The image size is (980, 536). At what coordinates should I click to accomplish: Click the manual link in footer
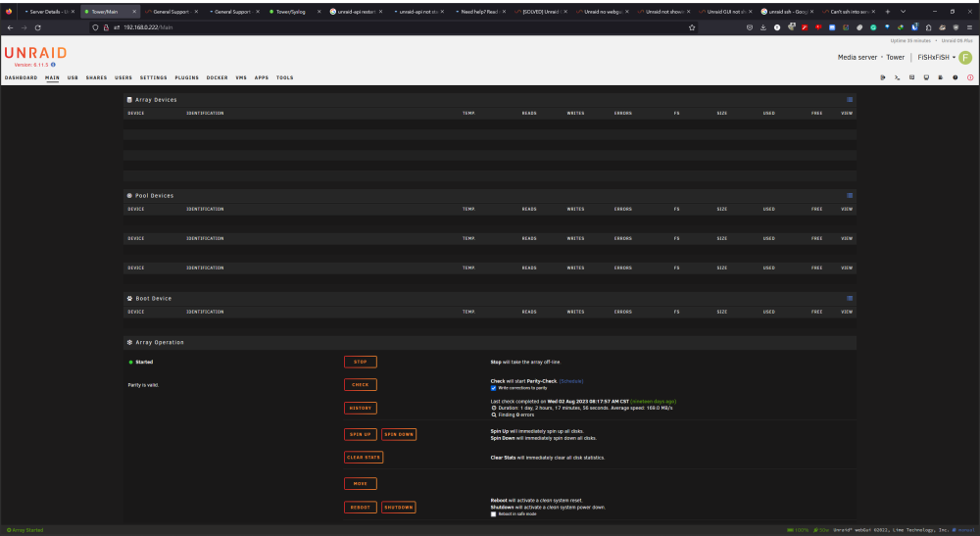965,530
